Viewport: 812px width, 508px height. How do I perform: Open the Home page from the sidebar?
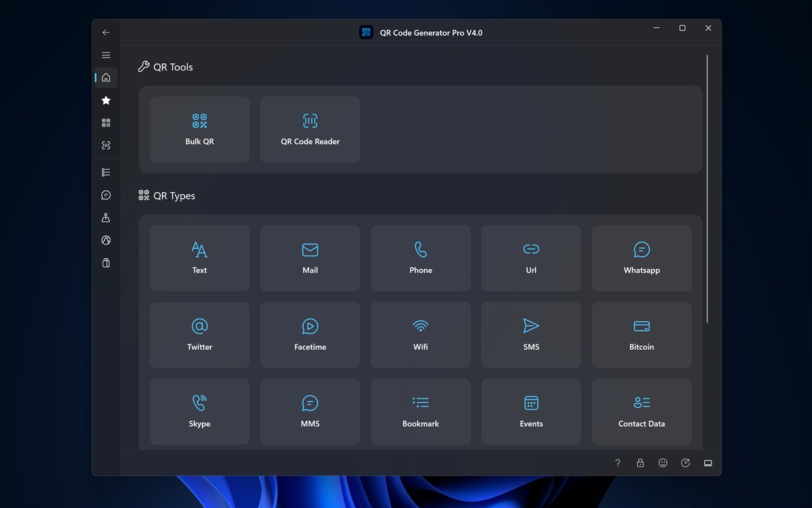pos(105,77)
